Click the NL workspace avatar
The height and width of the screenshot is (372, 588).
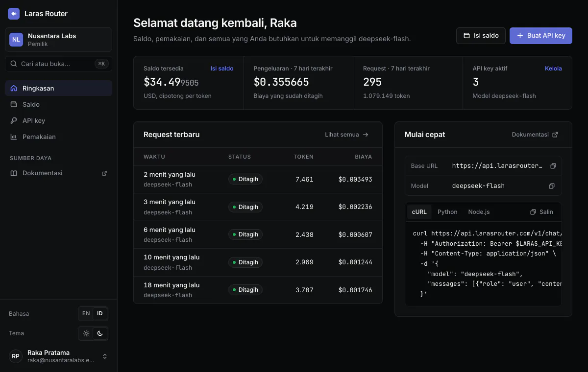(16, 40)
